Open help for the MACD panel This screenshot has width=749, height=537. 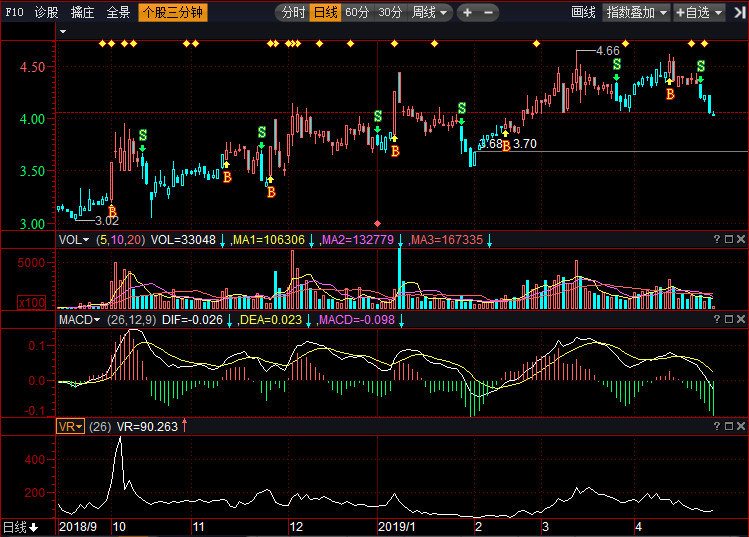point(717,319)
